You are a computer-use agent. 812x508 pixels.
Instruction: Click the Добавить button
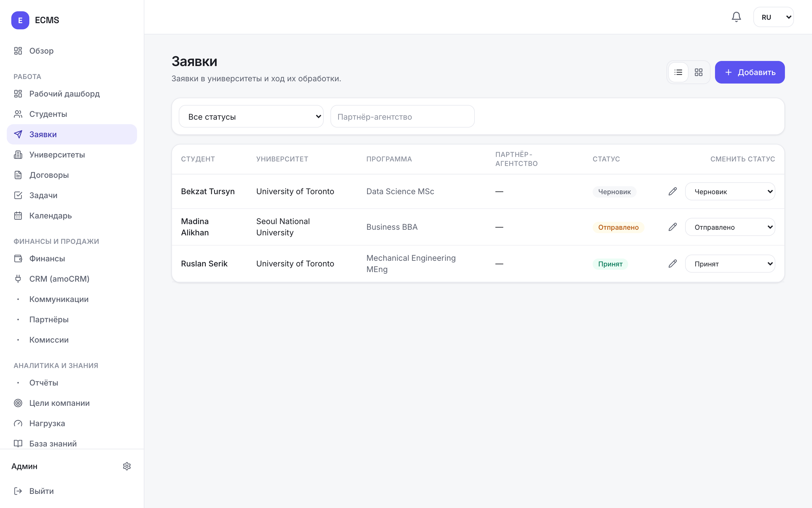(x=750, y=72)
